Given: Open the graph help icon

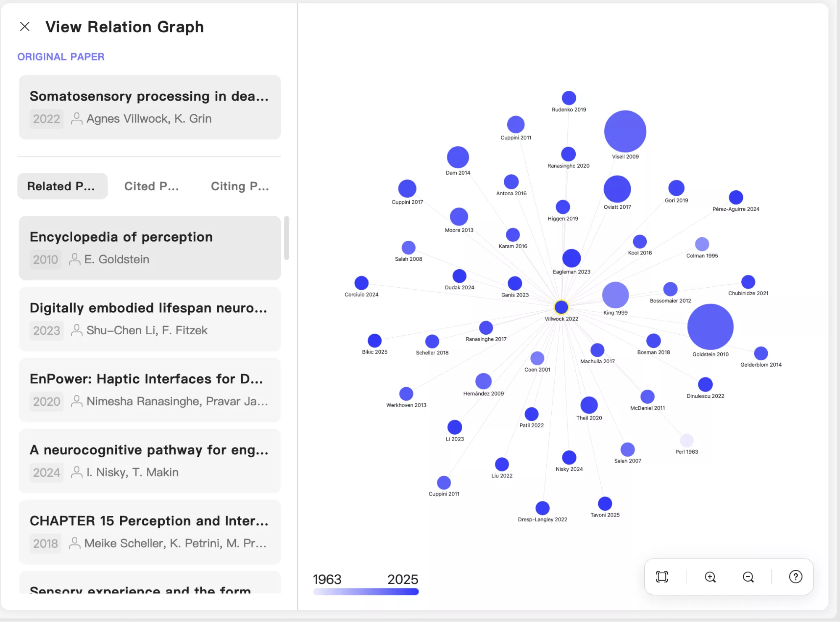Looking at the screenshot, I should click(x=795, y=577).
